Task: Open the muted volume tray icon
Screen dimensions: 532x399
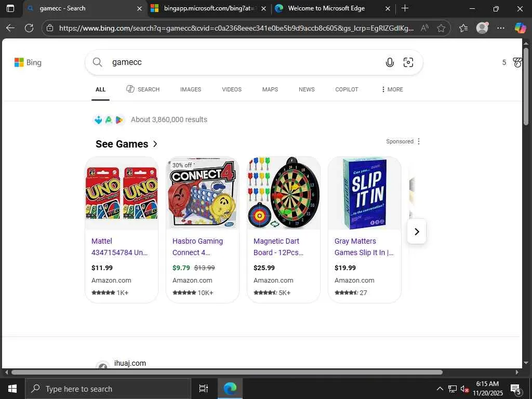Action: coord(464,389)
